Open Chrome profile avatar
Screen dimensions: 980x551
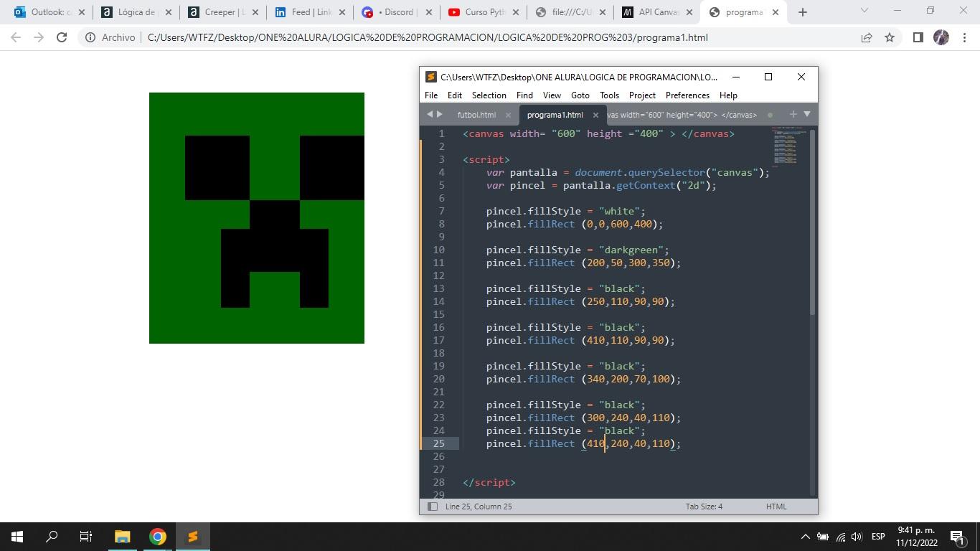pyautogui.click(x=941, y=37)
